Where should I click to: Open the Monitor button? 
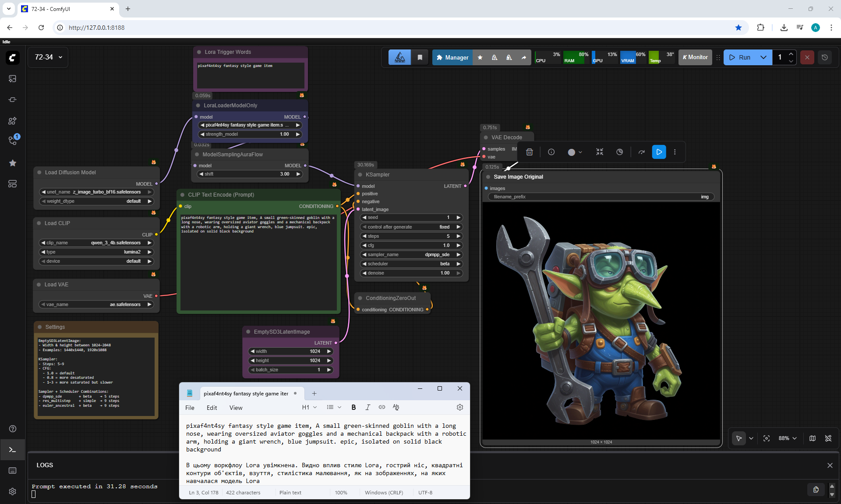(695, 57)
